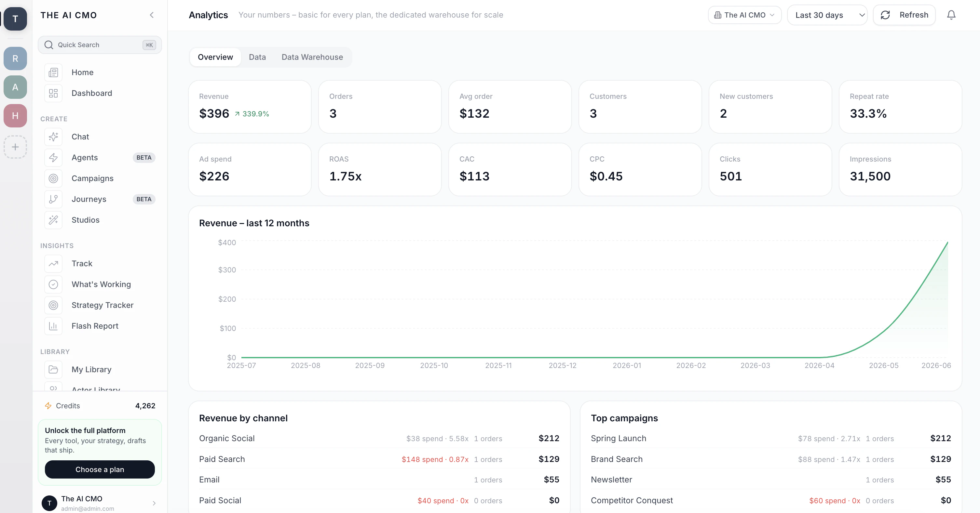The height and width of the screenshot is (513, 980).
Task: Click the credits count 4,262
Action: point(145,406)
